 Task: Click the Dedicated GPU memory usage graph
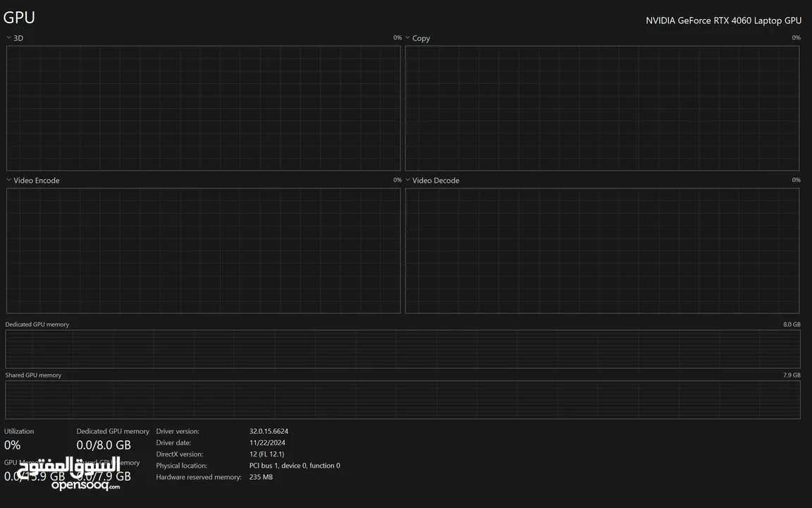(403, 349)
